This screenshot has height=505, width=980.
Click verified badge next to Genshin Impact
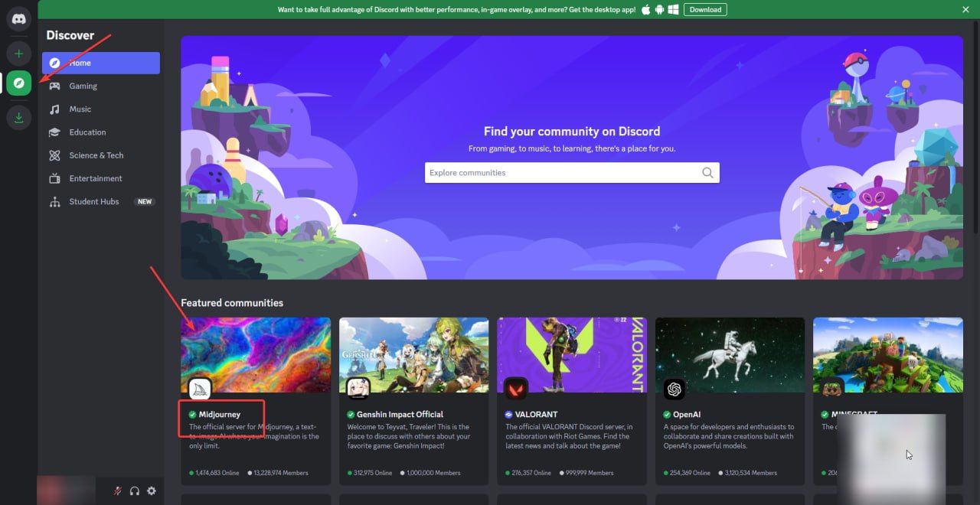351,414
